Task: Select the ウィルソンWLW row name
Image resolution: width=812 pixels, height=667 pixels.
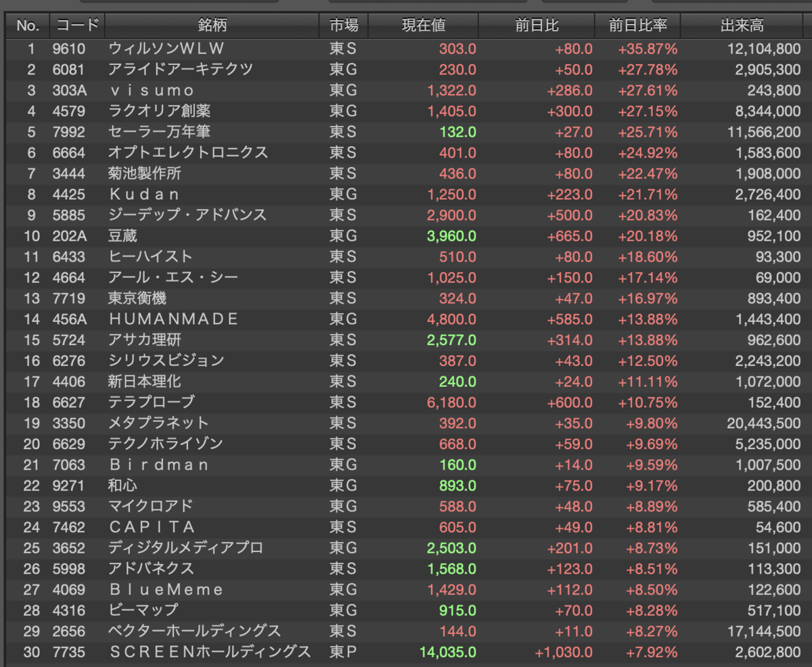Action: (x=166, y=49)
